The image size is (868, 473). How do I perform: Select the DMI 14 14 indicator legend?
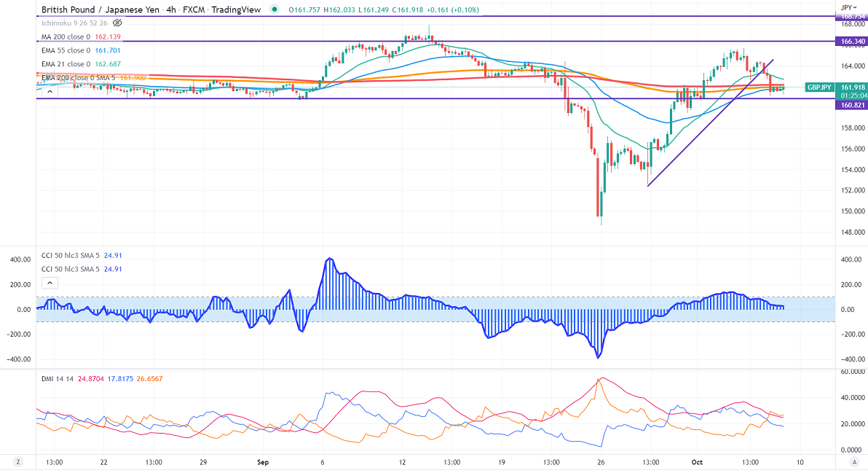coord(58,379)
